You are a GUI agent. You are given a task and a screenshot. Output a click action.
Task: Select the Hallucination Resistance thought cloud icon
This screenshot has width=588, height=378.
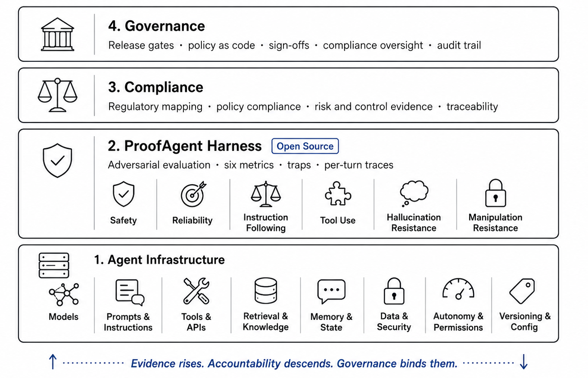(x=414, y=194)
